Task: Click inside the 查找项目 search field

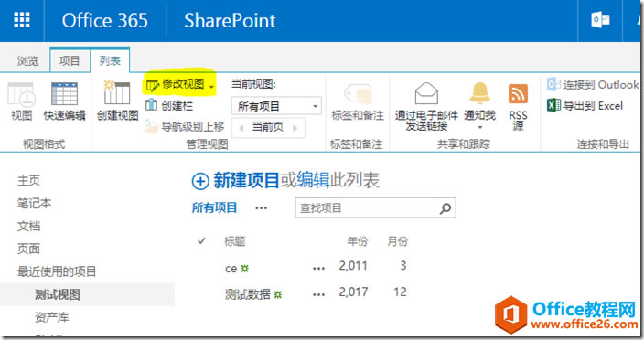Action: pos(367,208)
